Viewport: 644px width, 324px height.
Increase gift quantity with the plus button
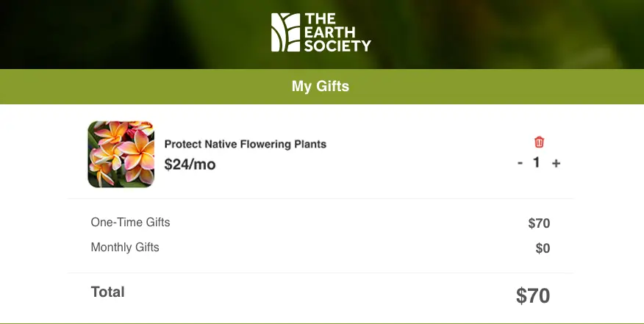pos(556,163)
